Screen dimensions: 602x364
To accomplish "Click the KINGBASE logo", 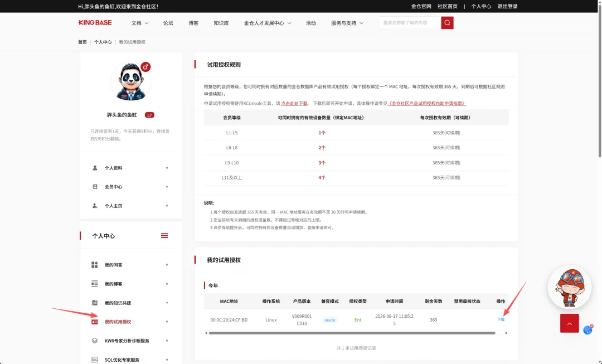I will (x=95, y=23).
